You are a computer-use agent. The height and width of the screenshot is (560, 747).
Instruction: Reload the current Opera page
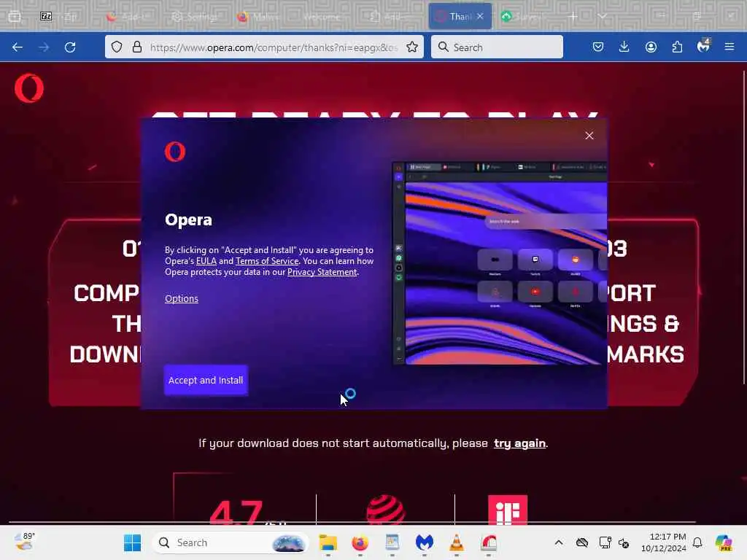(70, 47)
